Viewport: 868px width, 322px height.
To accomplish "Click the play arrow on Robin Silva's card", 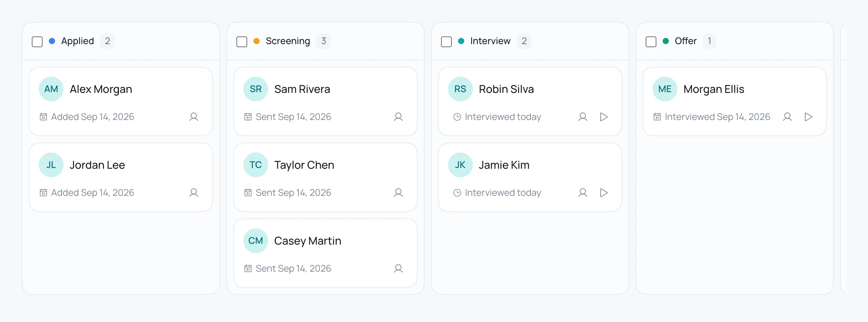I will point(604,117).
